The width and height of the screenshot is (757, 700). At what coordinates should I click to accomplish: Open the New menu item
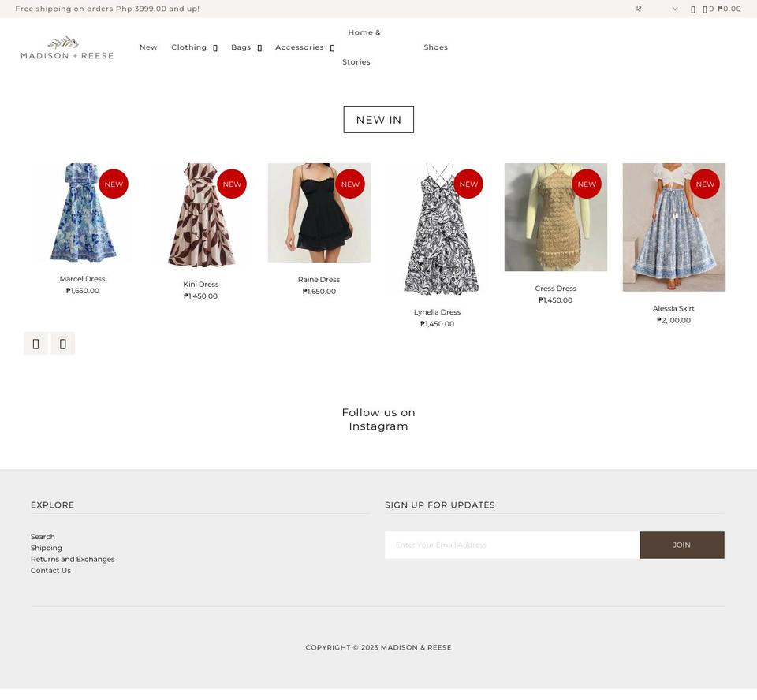pyautogui.click(x=148, y=47)
